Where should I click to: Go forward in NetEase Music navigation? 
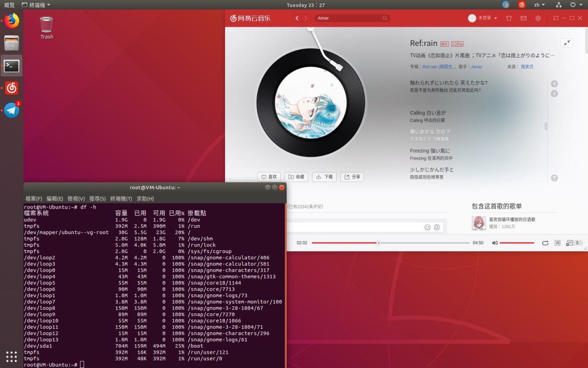tap(306, 18)
